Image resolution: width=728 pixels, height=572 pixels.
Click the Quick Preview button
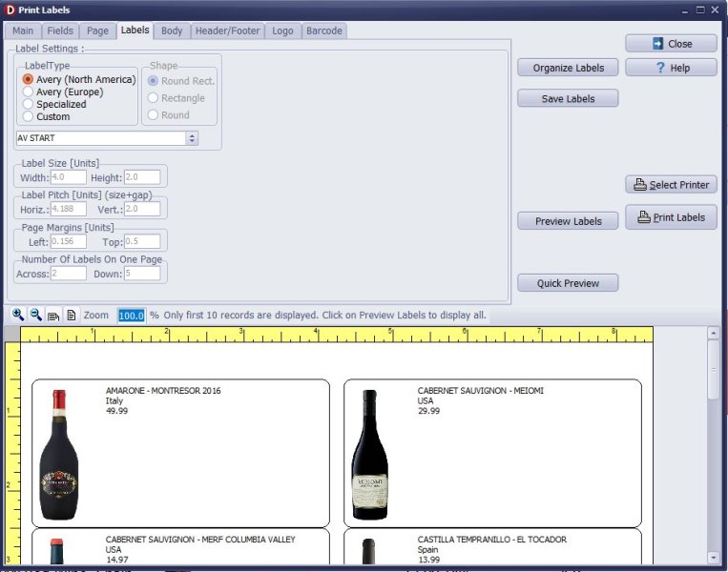tap(568, 283)
